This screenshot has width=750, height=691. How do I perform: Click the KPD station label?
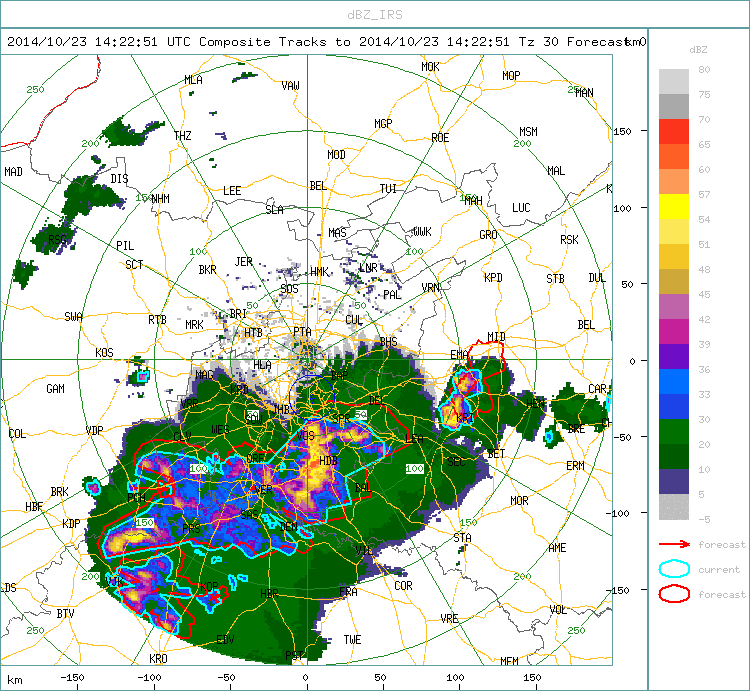point(493,278)
